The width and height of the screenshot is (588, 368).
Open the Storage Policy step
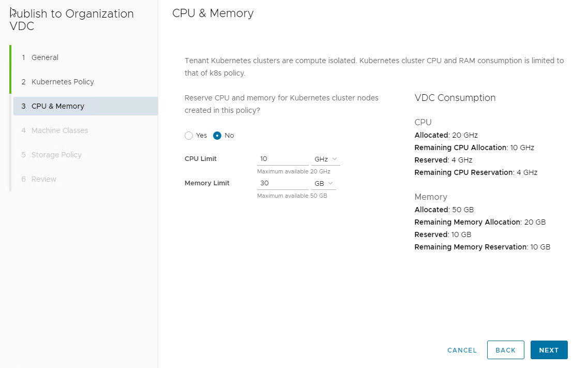point(56,155)
